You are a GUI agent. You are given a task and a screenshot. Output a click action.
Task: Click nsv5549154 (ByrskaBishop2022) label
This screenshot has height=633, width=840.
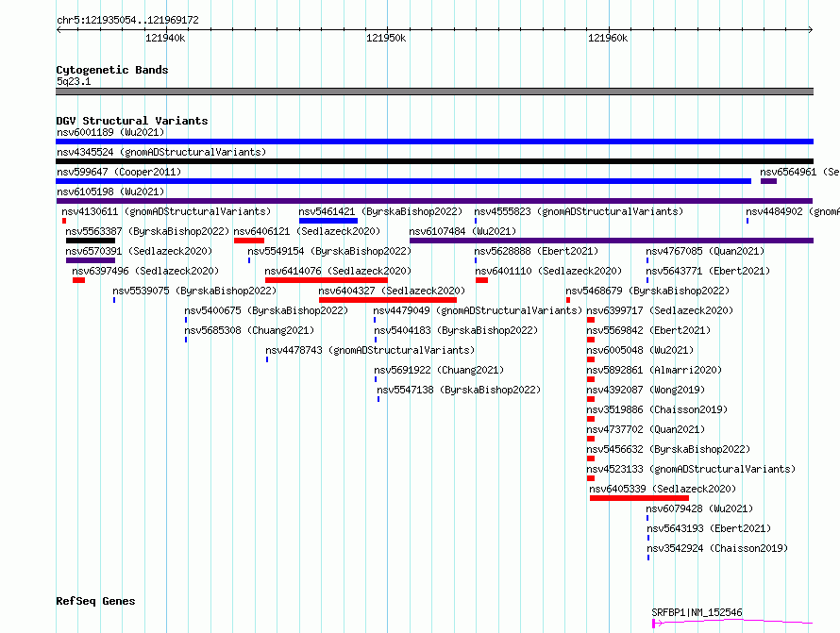pos(329,251)
